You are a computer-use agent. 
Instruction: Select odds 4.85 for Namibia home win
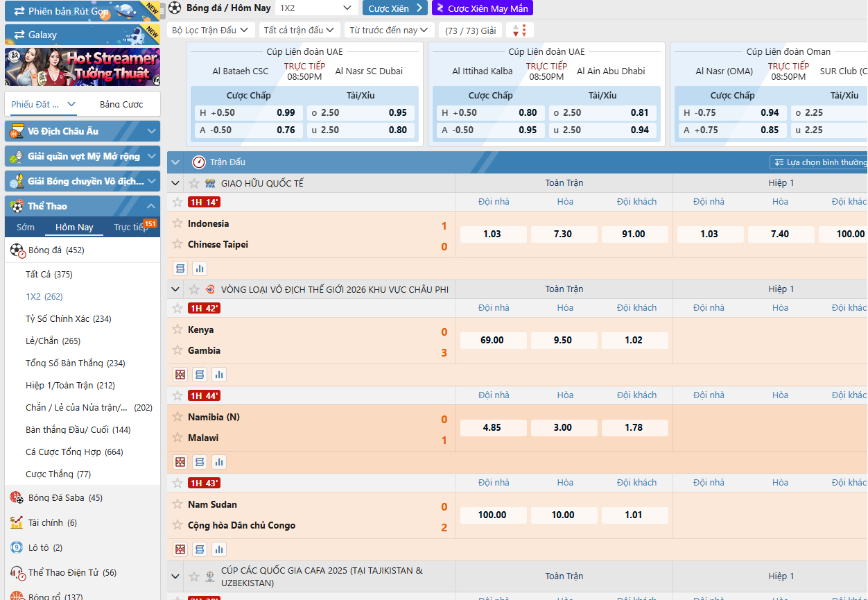coord(492,428)
